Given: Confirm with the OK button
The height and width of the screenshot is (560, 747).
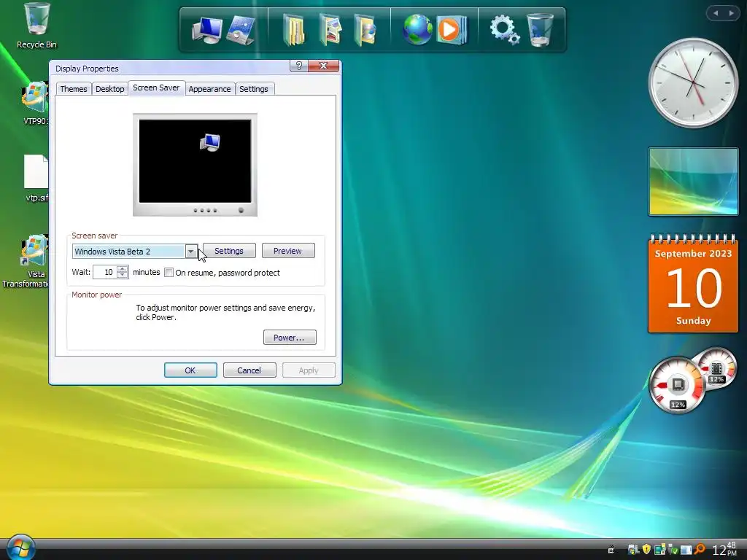Looking at the screenshot, I should click(x=190, y=370).
